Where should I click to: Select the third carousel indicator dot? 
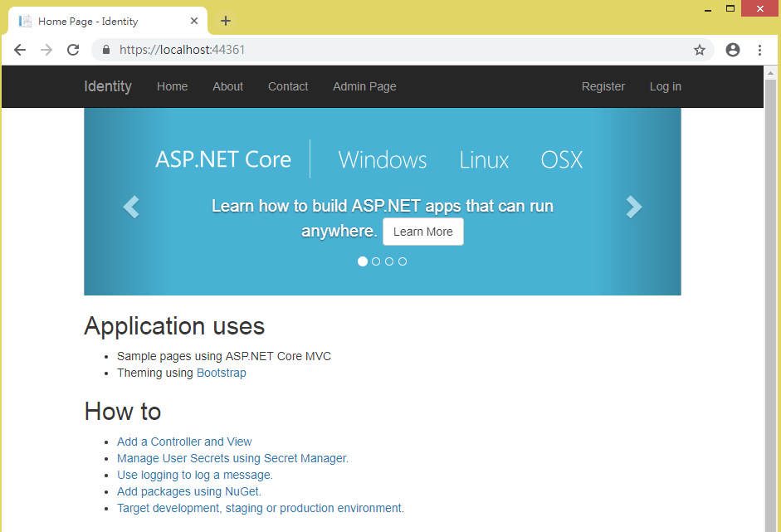pos(389,261)
